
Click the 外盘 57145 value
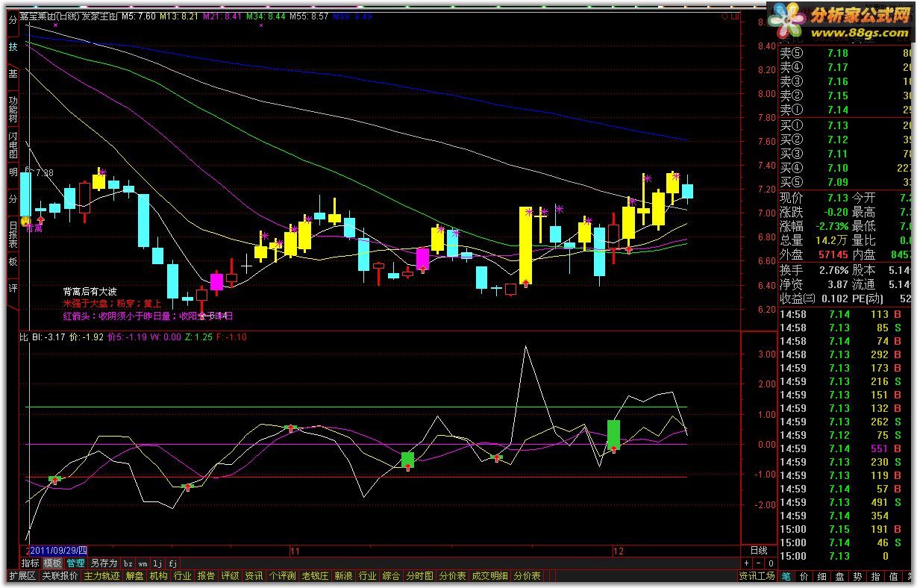(x=832, y=254)
